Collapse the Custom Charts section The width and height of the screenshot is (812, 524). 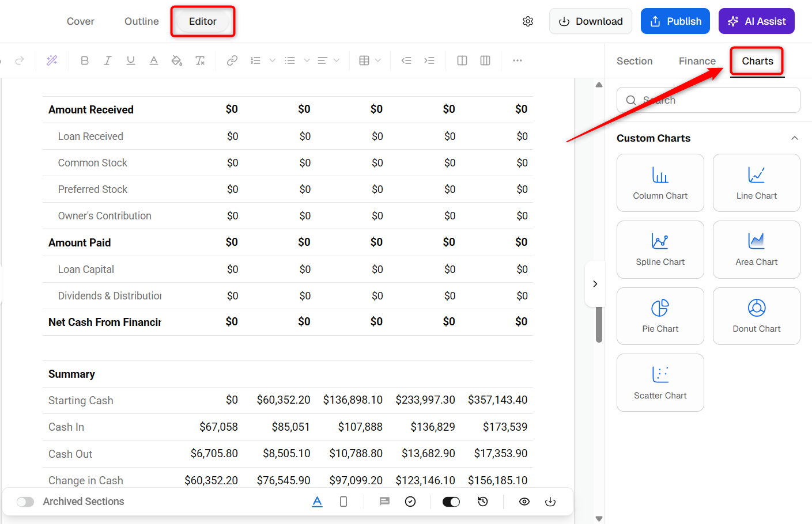point(795,138)
